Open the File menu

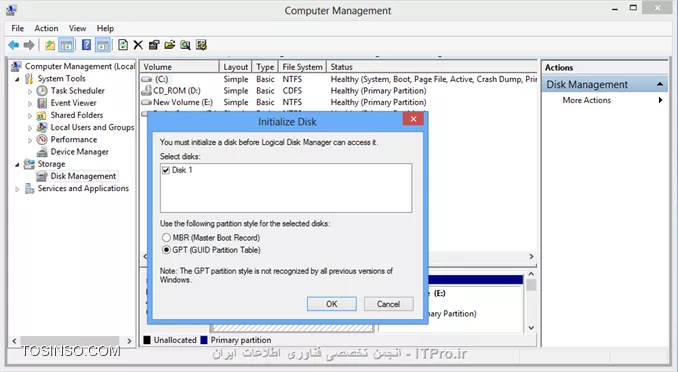click(x=18, y=28)
